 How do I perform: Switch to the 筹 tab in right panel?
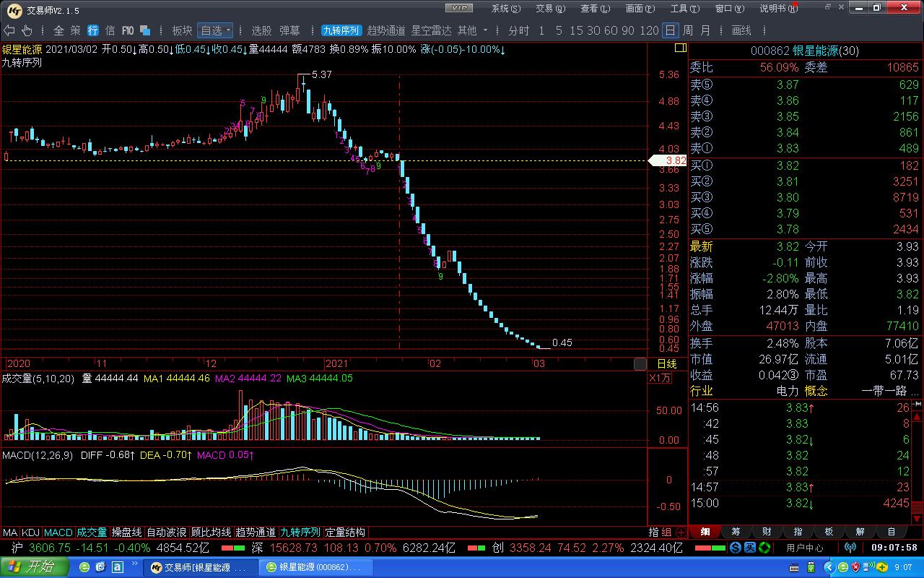[736, 532]
